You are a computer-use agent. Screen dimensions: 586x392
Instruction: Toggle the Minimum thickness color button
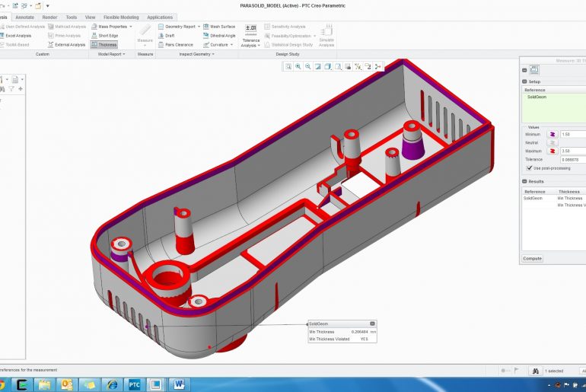point(553,134)
